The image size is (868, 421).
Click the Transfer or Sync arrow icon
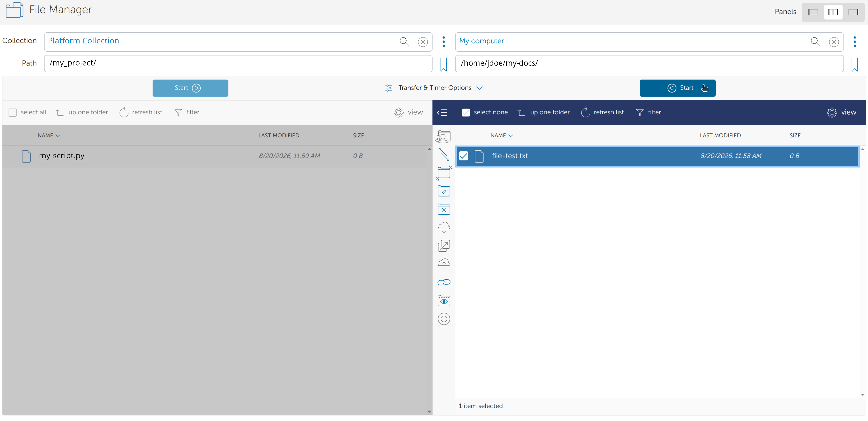[444, 154]
